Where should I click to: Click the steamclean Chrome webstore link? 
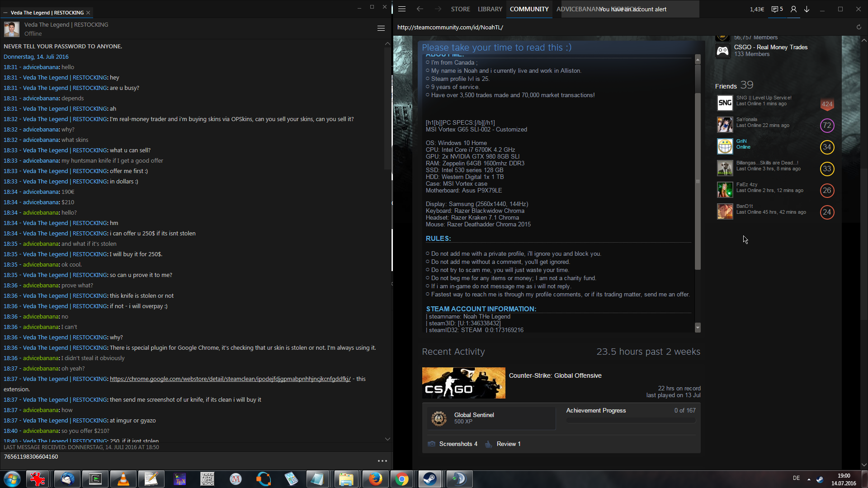(x=230, y=379)
